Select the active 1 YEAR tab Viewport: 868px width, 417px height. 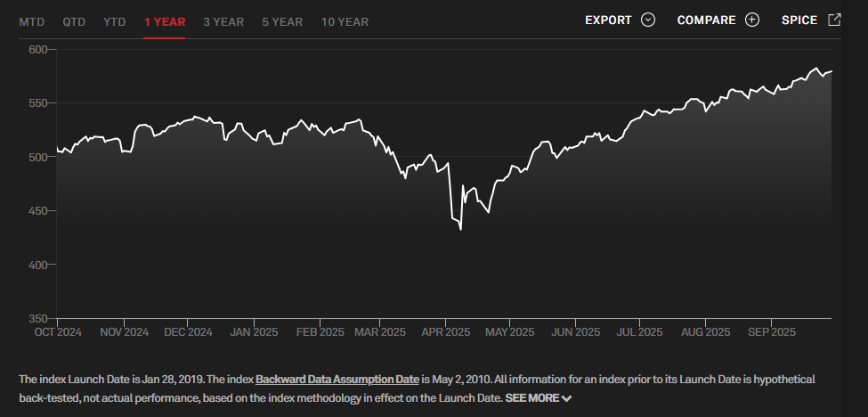pos(165,21)
